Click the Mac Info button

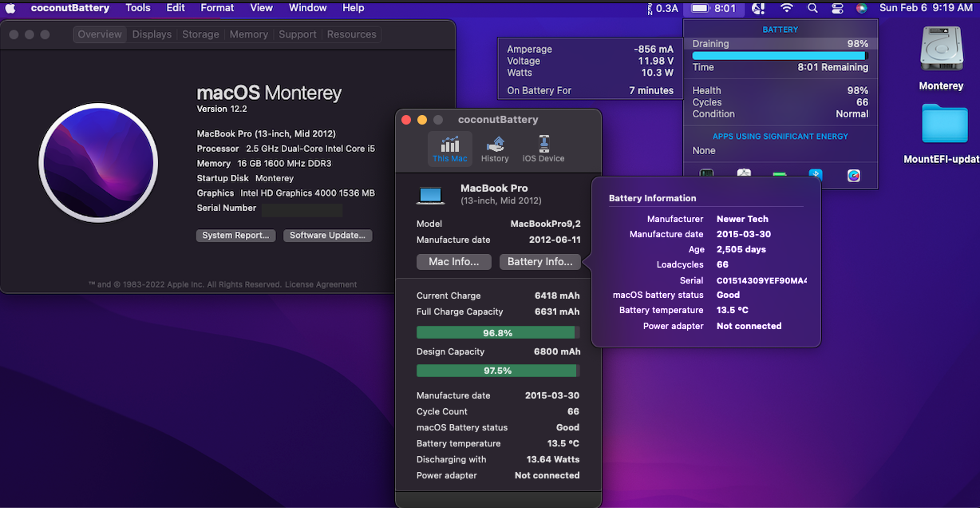[454, 261]
